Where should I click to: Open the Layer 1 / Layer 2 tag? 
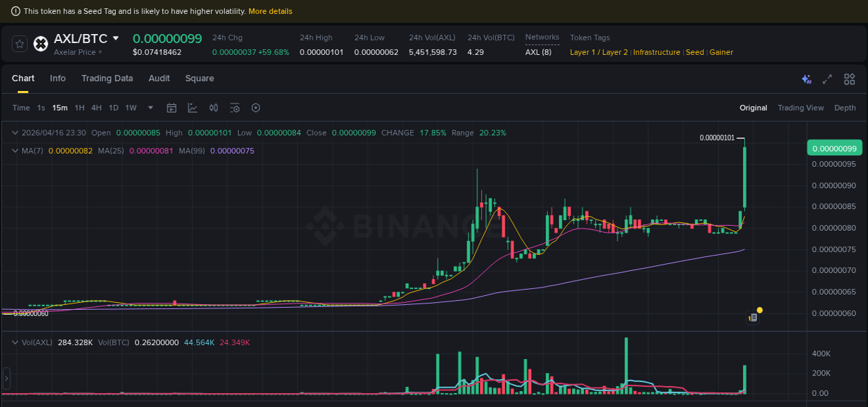[x=599, y=52]
